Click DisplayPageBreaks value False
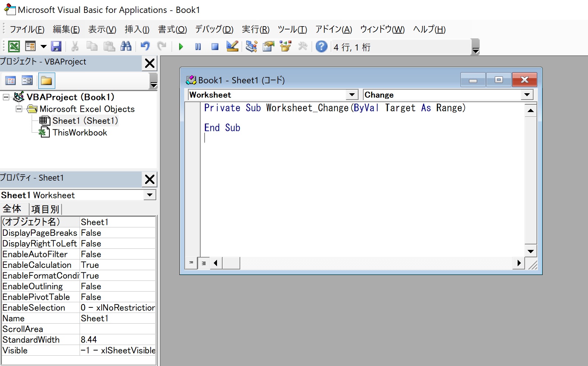Viewport: 588px width, 366px height. point(118,233)
